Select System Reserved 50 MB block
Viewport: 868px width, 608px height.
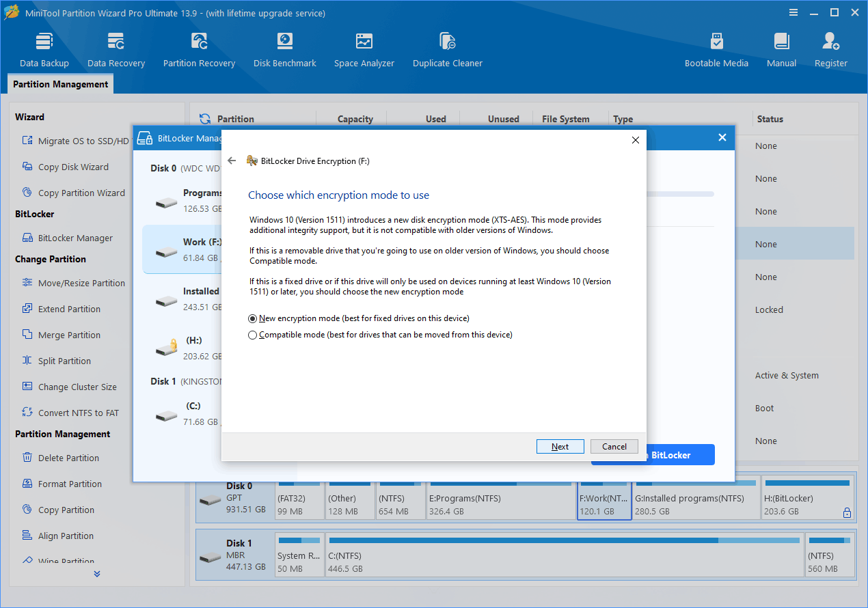(299, 555)
